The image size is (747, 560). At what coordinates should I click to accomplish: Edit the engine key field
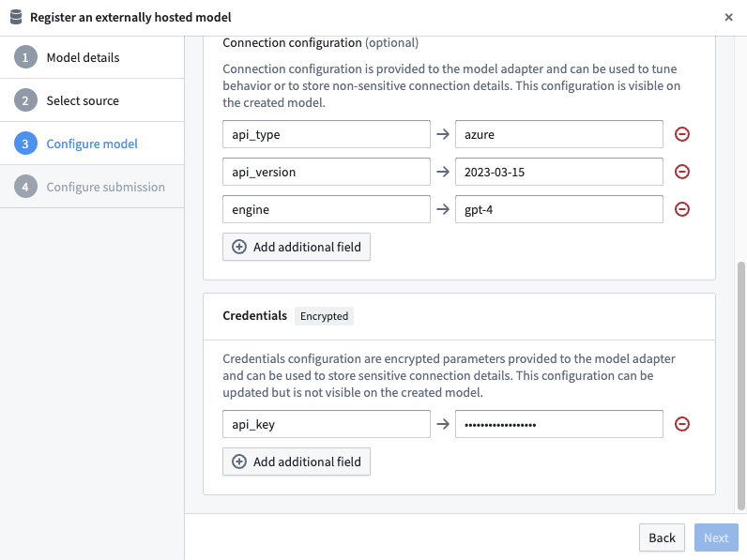(327, 209)
